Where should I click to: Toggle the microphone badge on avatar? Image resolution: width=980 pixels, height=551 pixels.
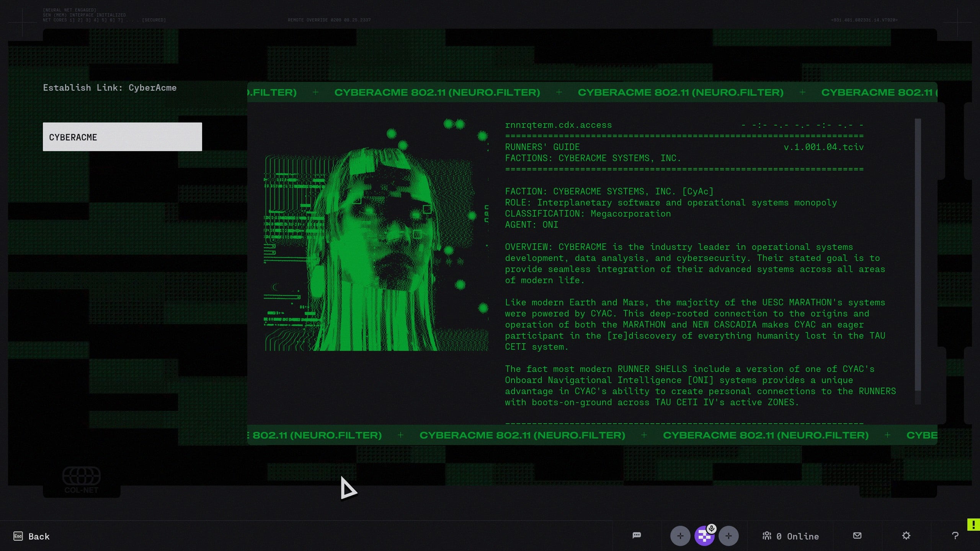(711, 529)
